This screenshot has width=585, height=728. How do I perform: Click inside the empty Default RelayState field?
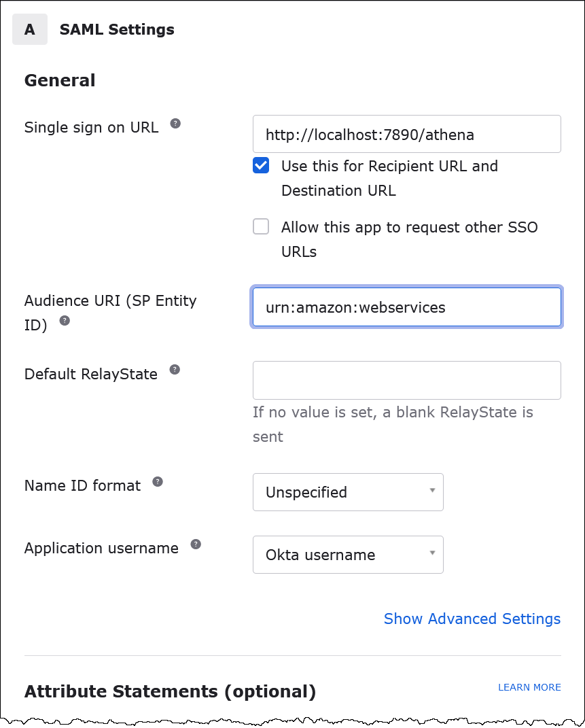[x=406, y=380]
